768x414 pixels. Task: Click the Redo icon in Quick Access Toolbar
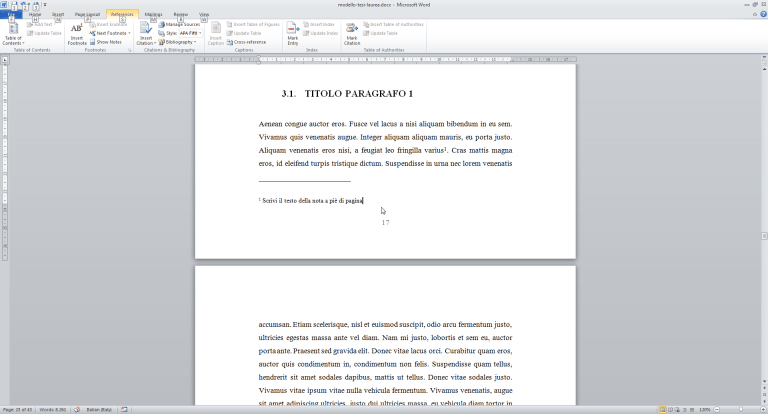click(x=36, y=5)
